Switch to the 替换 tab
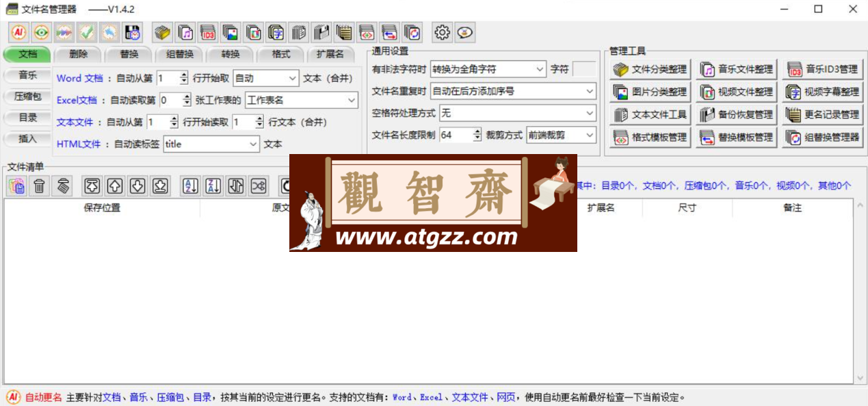868x406 pixels. [129, 54]
